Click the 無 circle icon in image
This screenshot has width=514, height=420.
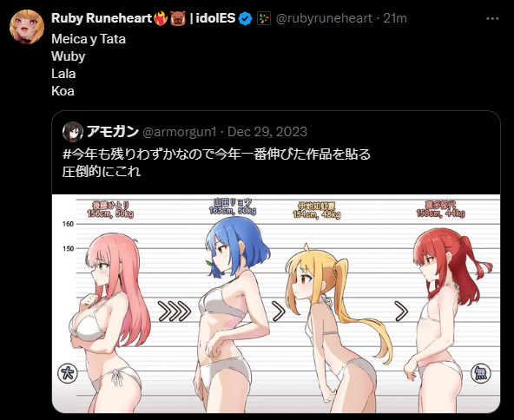coord(480,373)
